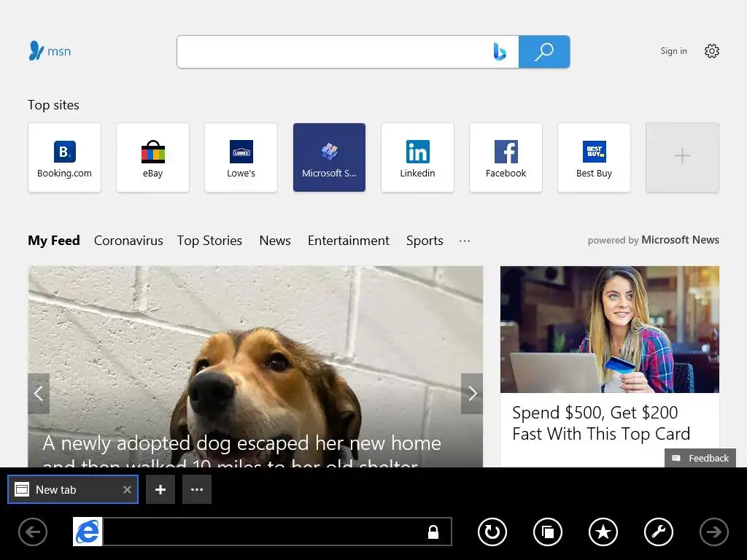This screenshot has width=747, height=560.
Task: Switch to the Coronavirus tab
Action: (128, 241)
